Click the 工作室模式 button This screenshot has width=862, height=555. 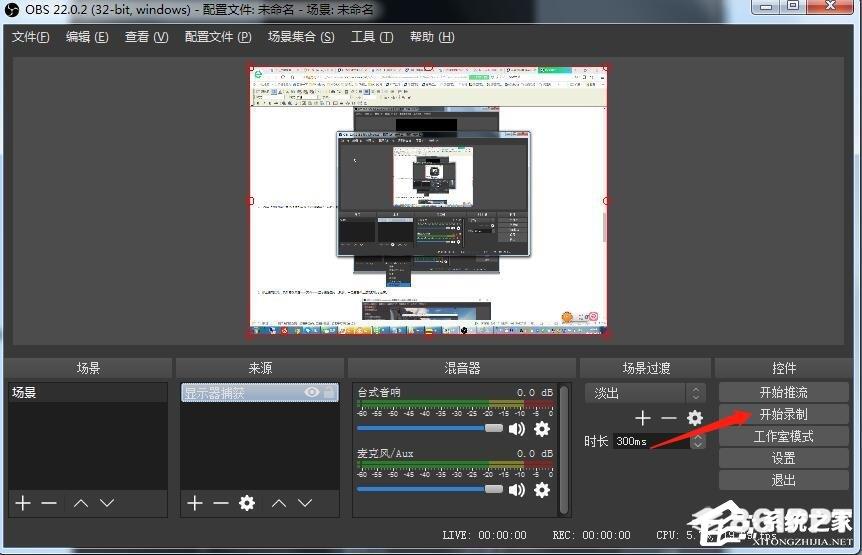point(783,436)
